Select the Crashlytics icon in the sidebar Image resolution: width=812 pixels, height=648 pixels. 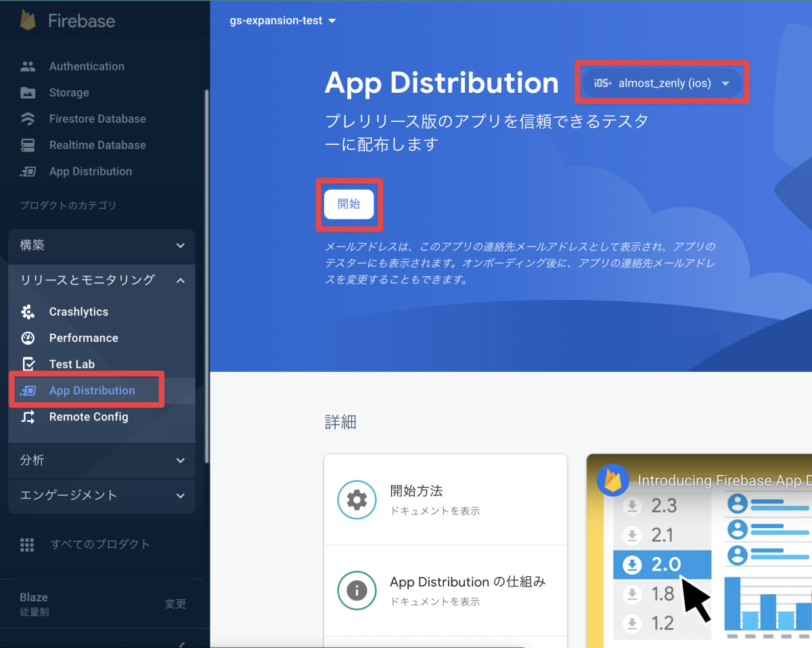(27, 311)
